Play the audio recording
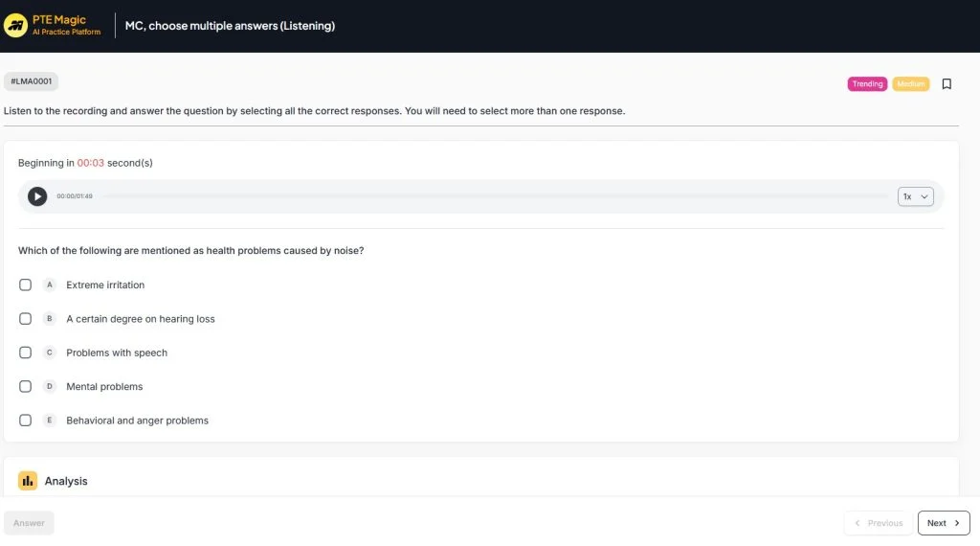The height and width of the screenshot is (546, 980). point(37,196)
